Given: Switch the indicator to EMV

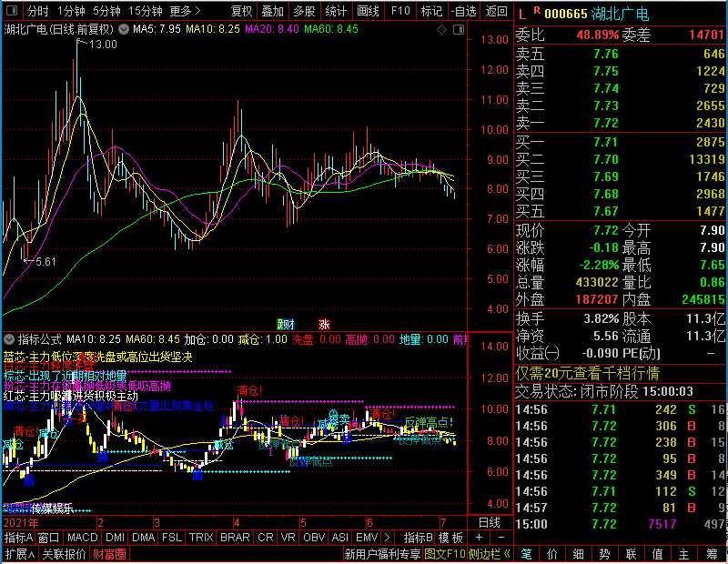Looking at the screenshot, I should coord(367,538).
